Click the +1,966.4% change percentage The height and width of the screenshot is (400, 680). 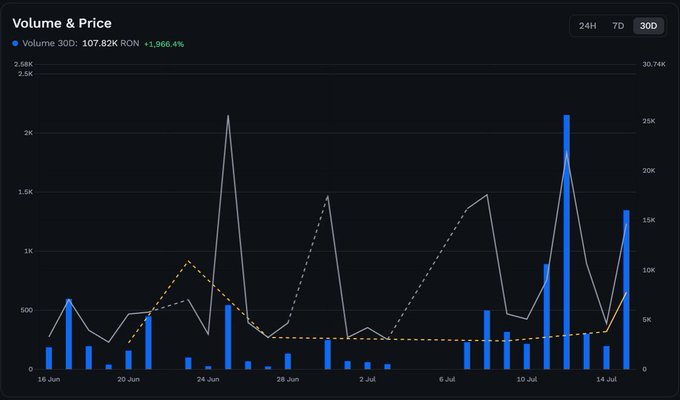coord(164,44)
